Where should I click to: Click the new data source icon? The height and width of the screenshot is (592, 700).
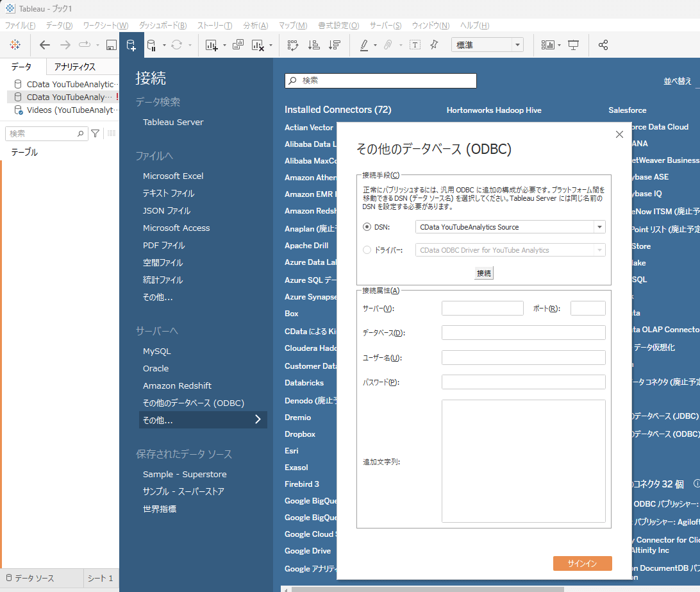[131, 45]
